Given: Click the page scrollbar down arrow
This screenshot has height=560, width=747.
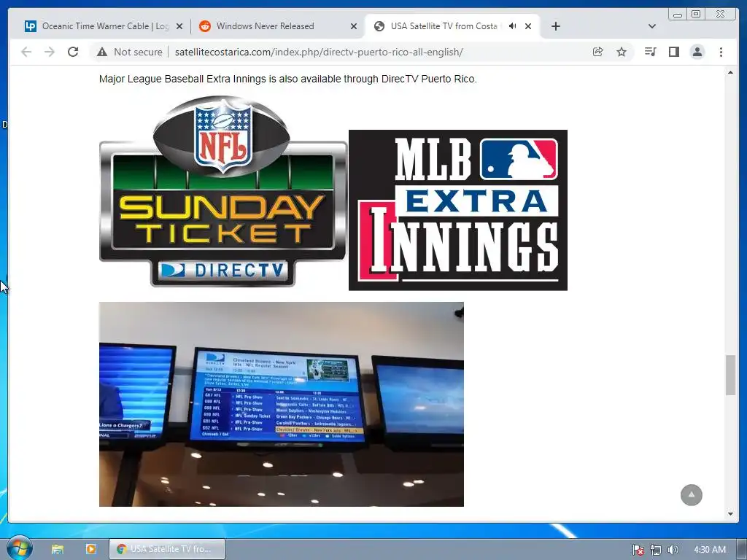Looking at the screenshot, I should 730,514.
